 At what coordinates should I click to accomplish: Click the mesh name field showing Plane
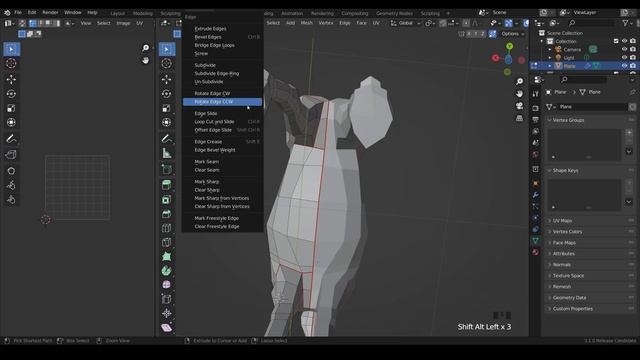pos(592,107)
